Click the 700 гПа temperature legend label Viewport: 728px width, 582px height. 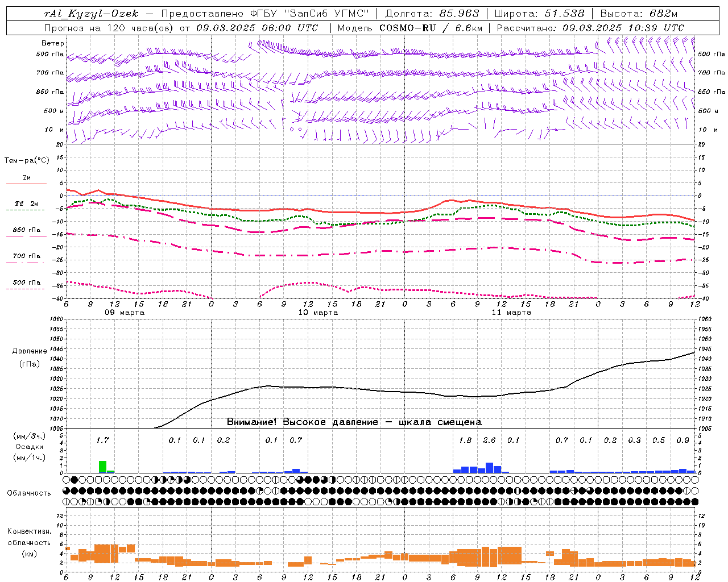click(27, 256)
